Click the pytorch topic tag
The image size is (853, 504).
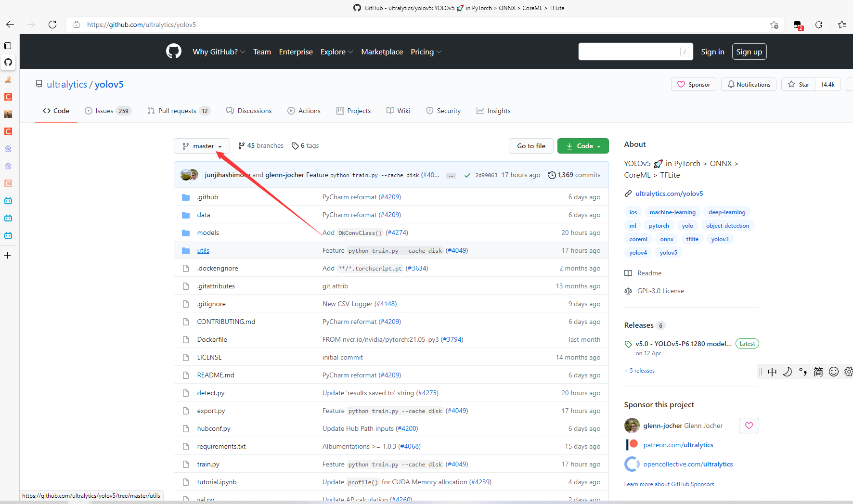(659, 226)
